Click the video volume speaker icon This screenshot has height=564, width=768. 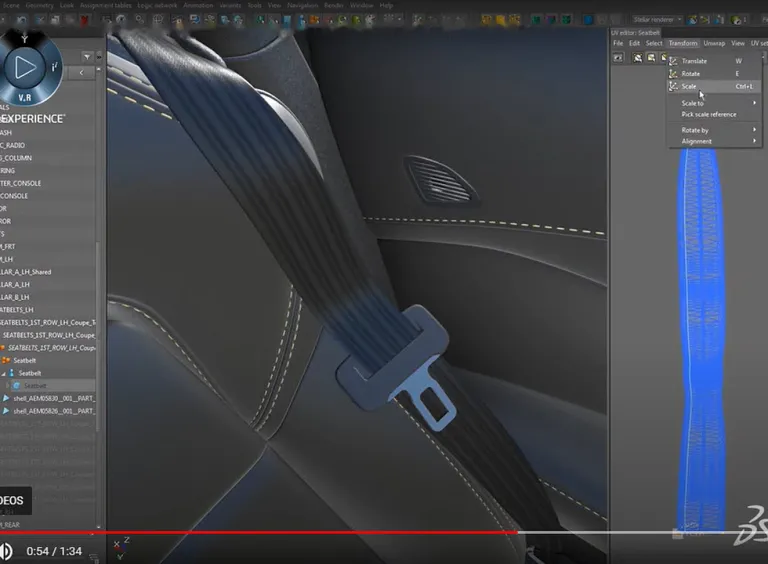point(6,551)
